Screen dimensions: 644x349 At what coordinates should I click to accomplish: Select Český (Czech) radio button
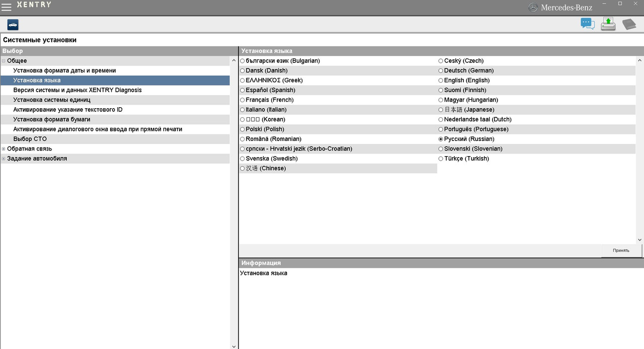pos(441,61)
